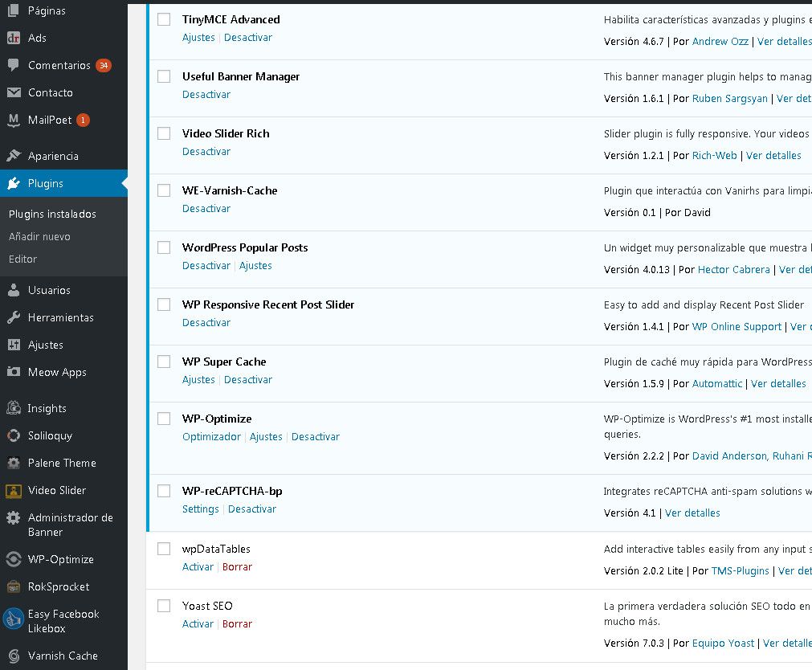
Task: Deactivate WE-Varnish-Cache plugin
Action: pos(206,208)
